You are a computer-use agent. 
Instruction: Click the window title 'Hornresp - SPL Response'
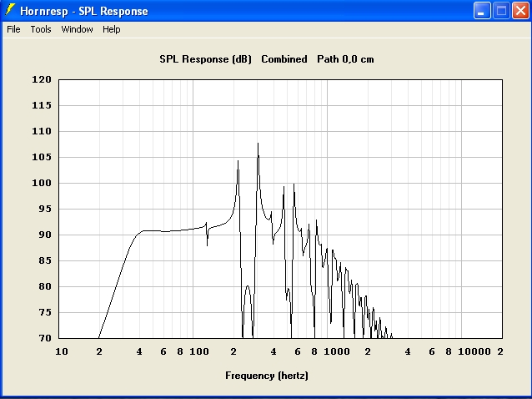point(84,11)
